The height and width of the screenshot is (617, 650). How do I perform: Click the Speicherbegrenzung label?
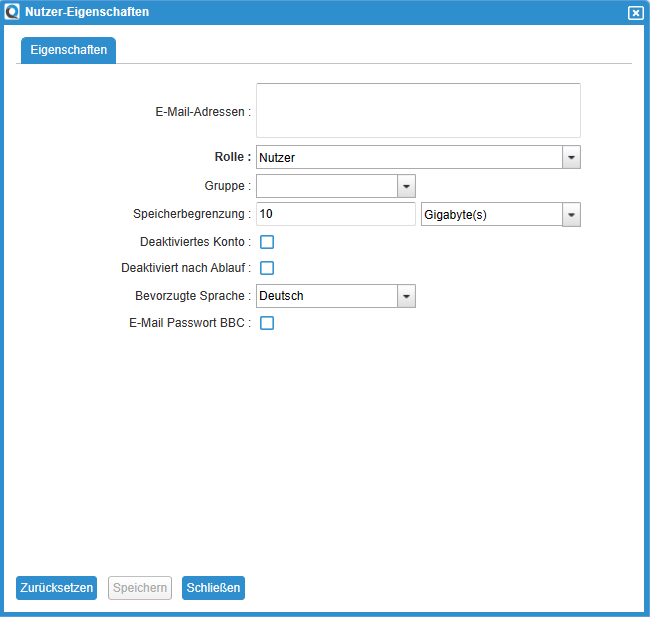192,214
